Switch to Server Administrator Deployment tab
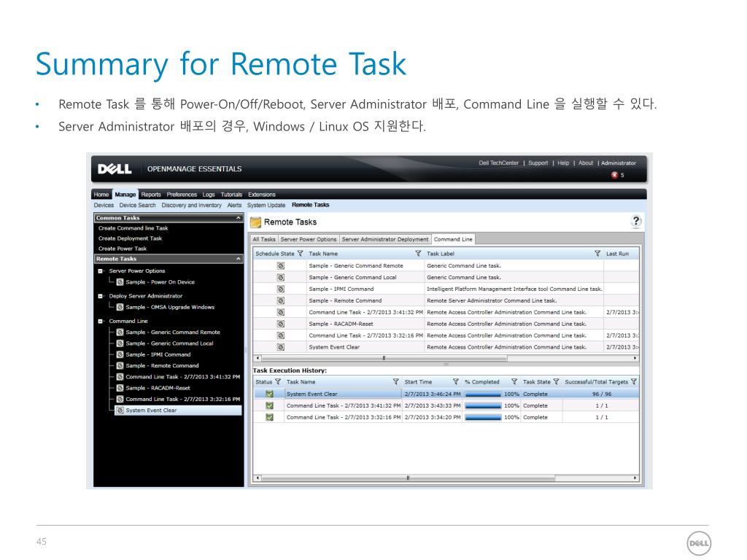The width and height of the screenshot is (747, 560). pyautogui.click(x=385, y=239)
